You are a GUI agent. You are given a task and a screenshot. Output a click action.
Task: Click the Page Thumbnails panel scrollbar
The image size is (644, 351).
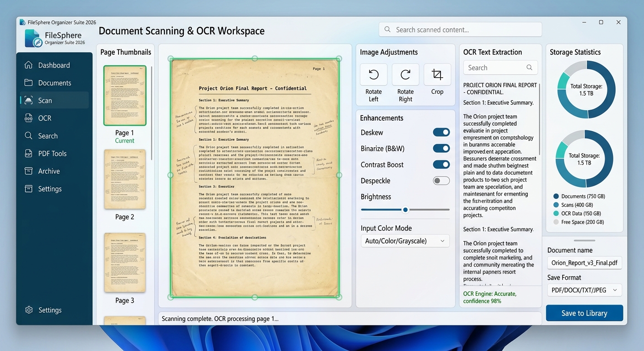[152, 112]
